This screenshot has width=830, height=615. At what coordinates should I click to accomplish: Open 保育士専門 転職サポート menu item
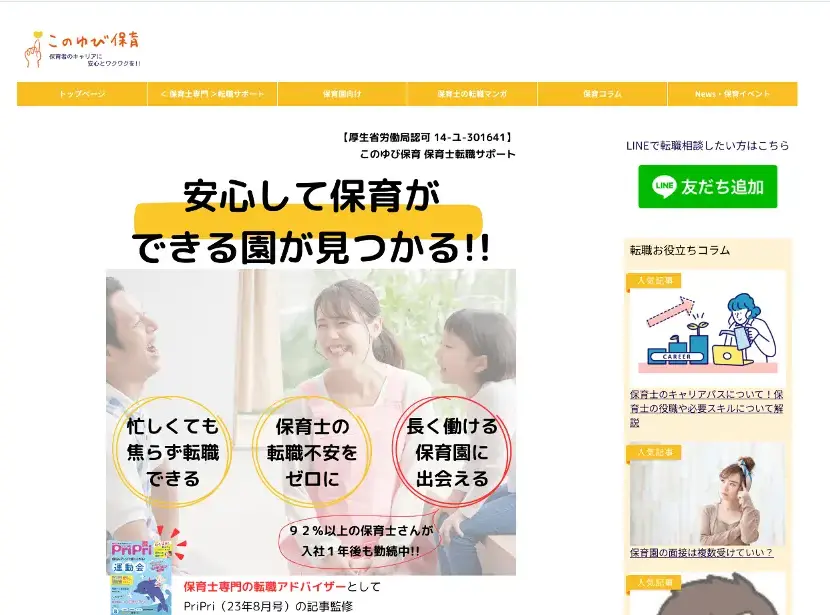(212, 94)
